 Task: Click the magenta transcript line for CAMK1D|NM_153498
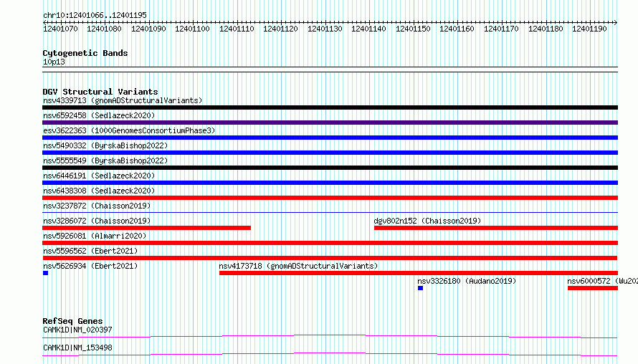330,354
